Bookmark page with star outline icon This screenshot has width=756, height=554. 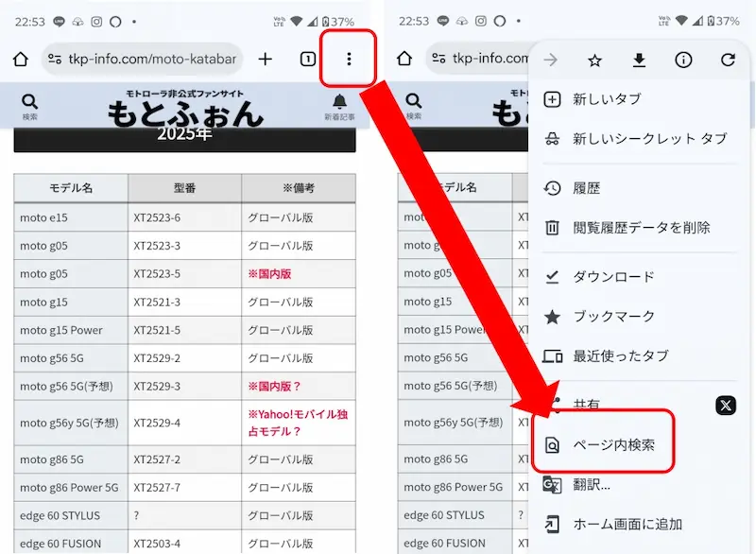pos(595,61)
